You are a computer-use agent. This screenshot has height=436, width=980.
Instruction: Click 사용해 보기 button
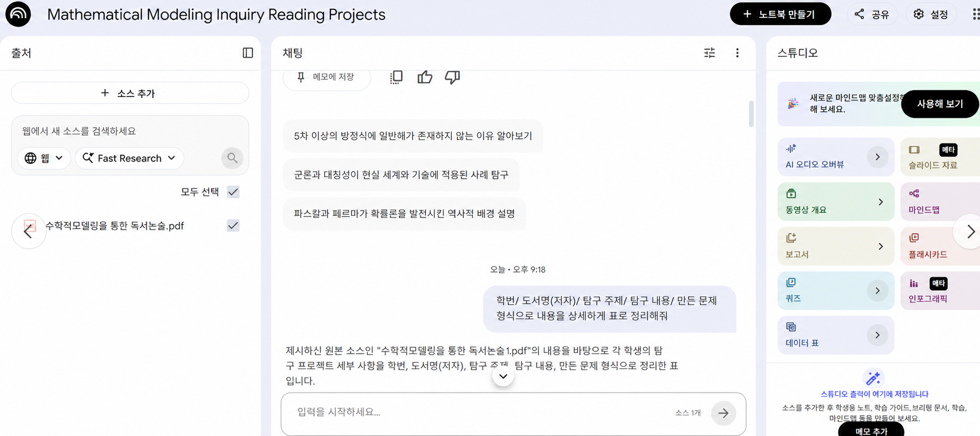point(940,104)
